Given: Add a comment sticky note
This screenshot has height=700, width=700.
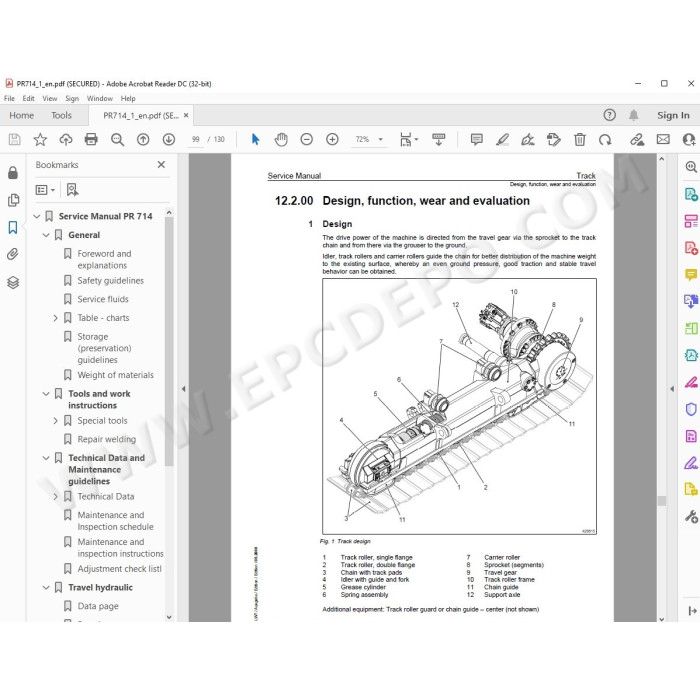Looking at the screenshot, I should click(x=477, y=140).
